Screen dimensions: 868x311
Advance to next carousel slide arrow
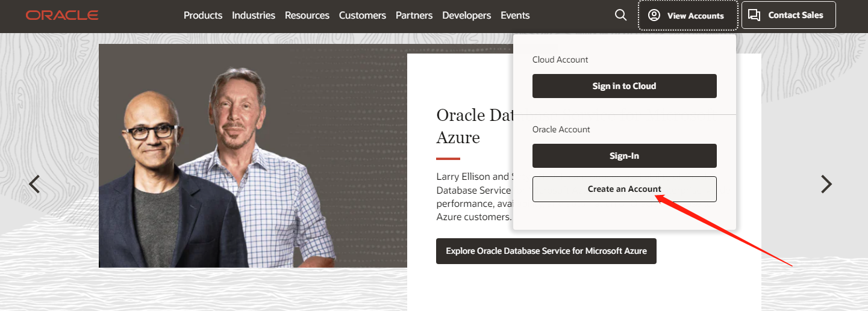(x=826, y=184)
